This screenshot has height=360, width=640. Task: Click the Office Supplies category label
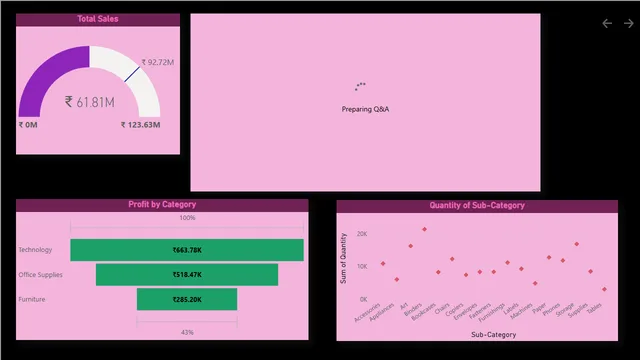(x=40, y=275)
